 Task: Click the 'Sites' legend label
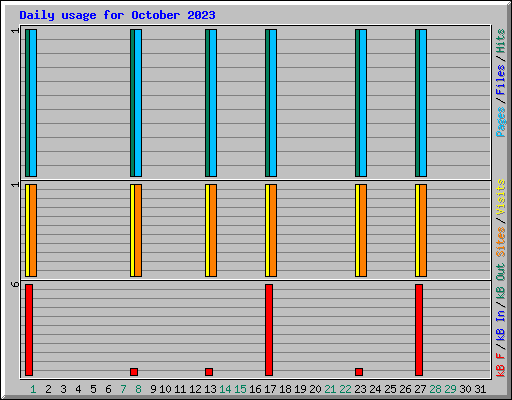pyautogui.click(x=500, y=242)
